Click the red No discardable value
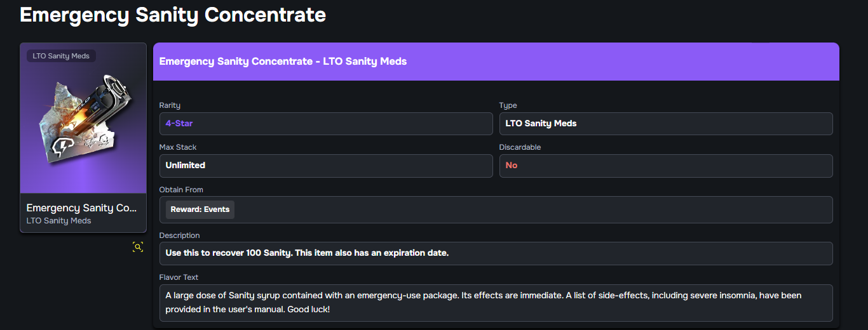868x330 pixels. (512, 166)
